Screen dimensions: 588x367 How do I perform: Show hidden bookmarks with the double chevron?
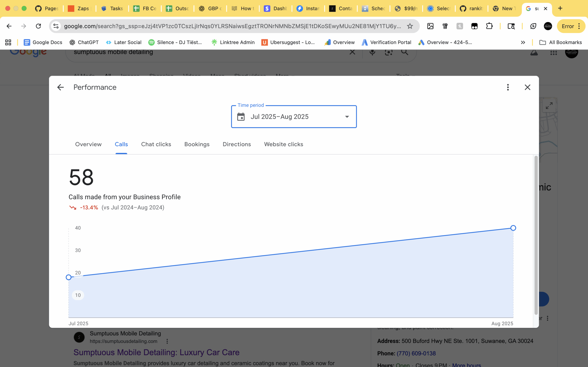point(523,42)
